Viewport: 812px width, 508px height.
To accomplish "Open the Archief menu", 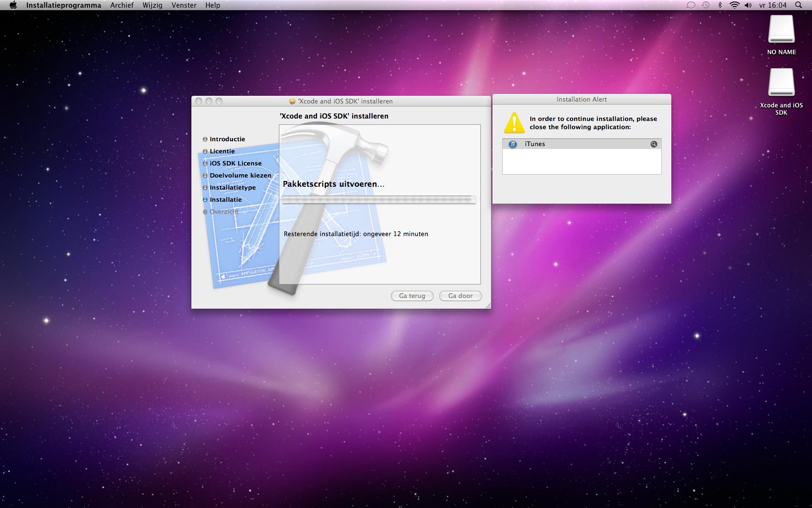I will click(122, 5).
